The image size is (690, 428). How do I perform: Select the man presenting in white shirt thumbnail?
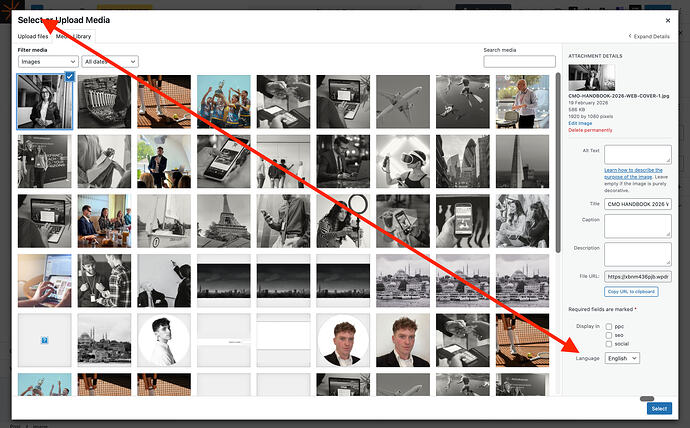522,102
